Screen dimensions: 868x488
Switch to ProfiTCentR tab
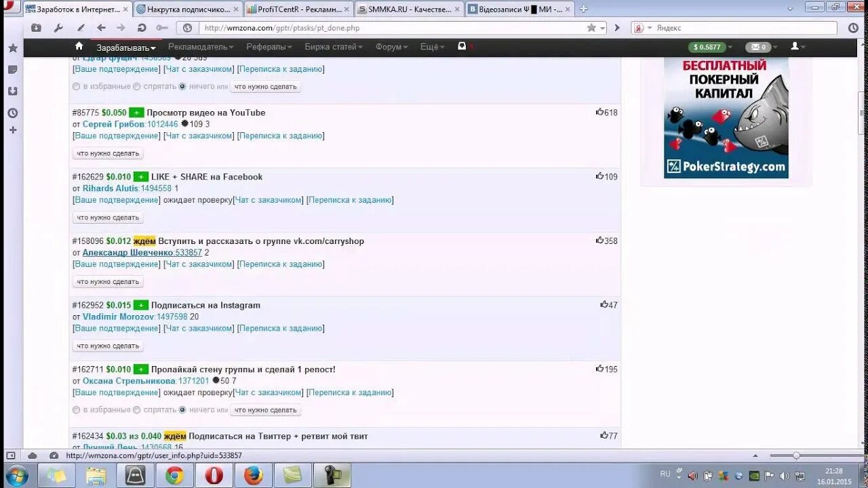298,9
